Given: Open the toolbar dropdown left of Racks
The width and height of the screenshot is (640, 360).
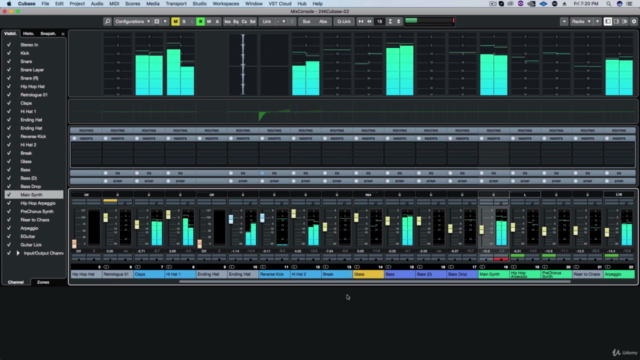Looking at the screenshot, I should coord(564,22).
